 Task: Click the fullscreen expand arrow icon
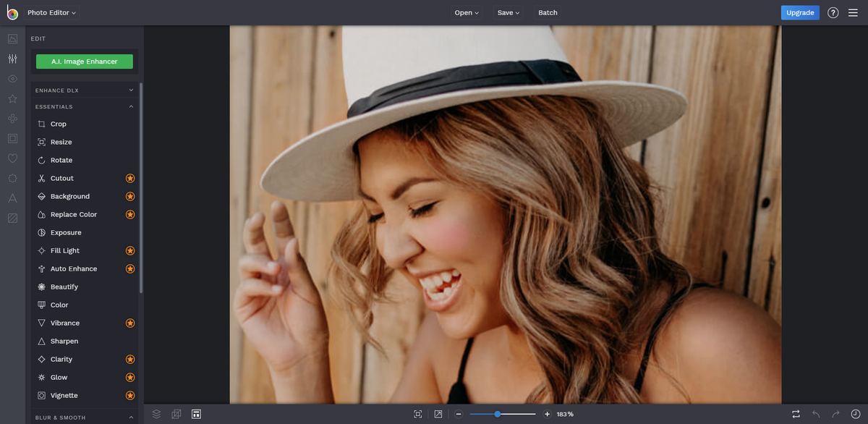(x=438, y=414)
